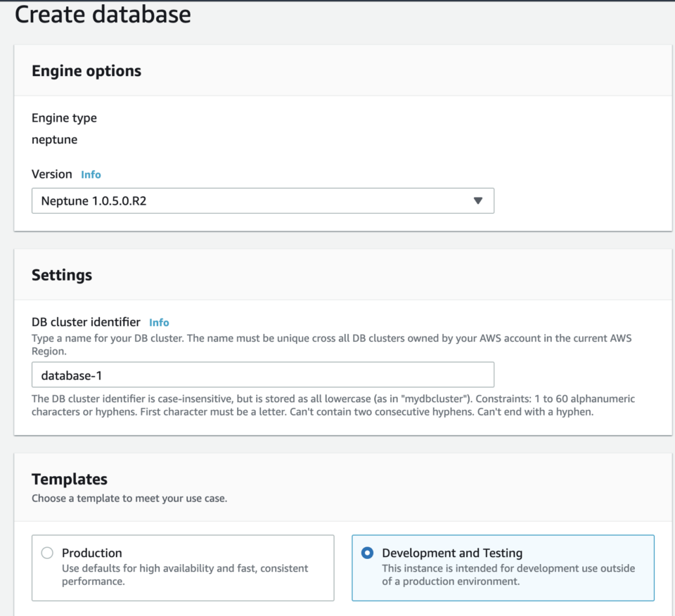Click the Info link next to Version
Image resolution: width=675 pixels, height=616 pixels.
(x=91, y=174)
